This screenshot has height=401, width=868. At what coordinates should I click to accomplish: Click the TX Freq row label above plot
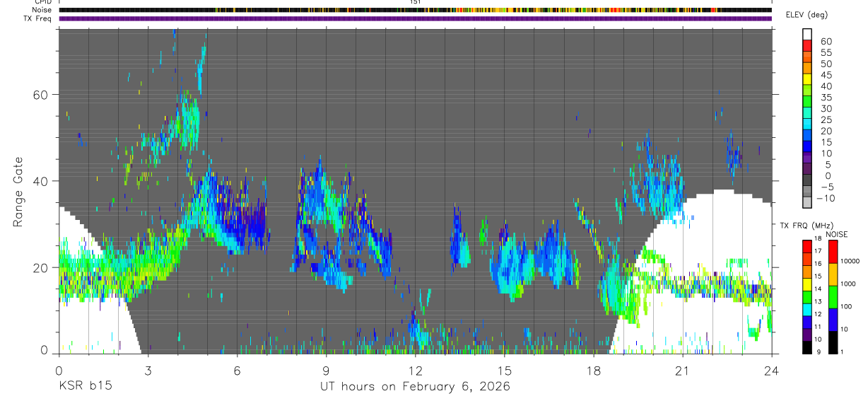pos(39,18)
